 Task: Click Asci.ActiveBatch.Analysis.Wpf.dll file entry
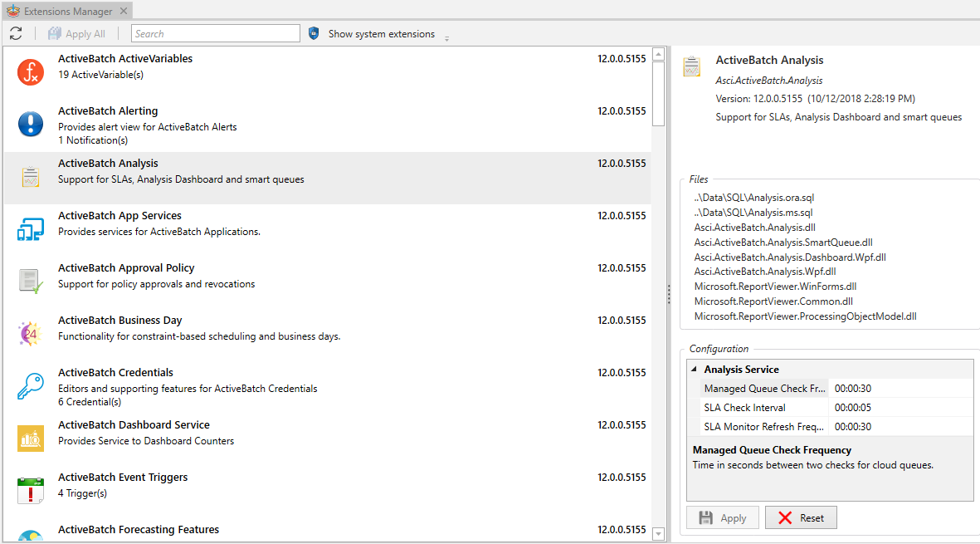click(765, 272)
